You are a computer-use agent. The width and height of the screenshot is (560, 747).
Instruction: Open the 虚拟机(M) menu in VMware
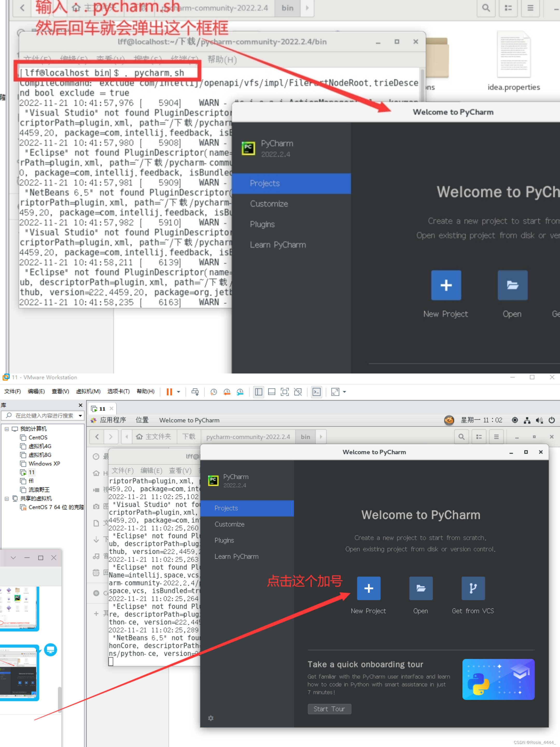pyautogui.click(x=88, y=391)
